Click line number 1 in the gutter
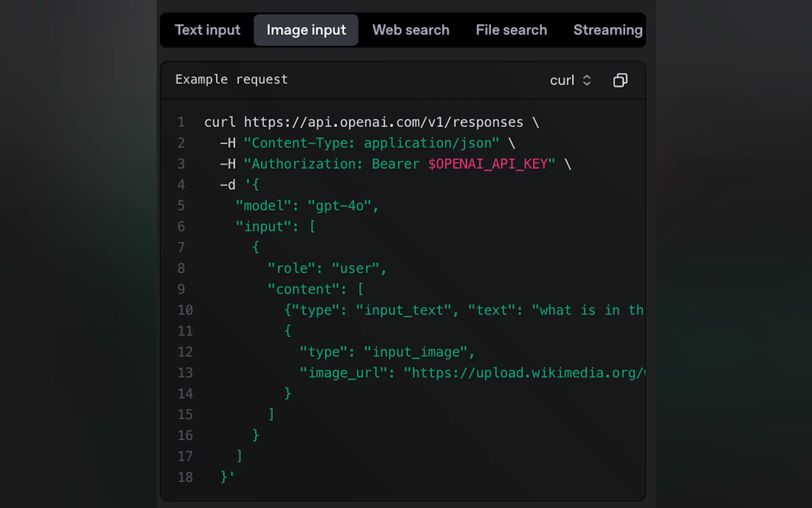Image resolution: width=812 pixels, height=508 pixels. pos(181,122)
